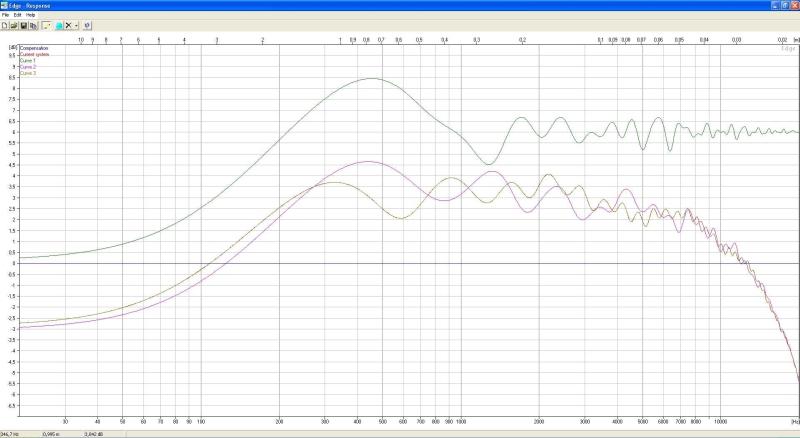This screenshot has height=438, width=800.
Task: Click the green Curve 1 legend label
Action: 28,60
